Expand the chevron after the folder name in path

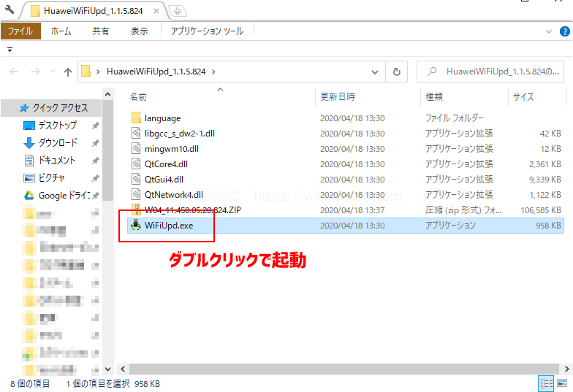pyautogui.click(x=213, y=72)
